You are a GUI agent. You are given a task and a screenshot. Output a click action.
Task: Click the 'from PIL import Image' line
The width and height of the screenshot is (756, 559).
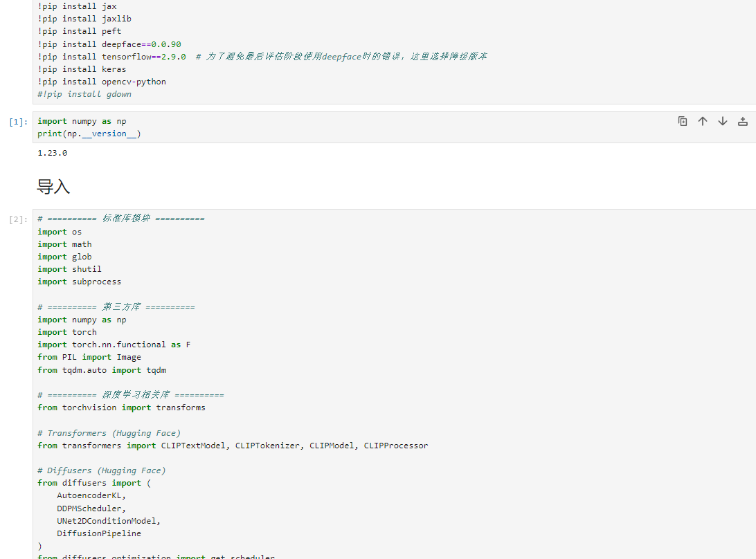tap(89, 357)
